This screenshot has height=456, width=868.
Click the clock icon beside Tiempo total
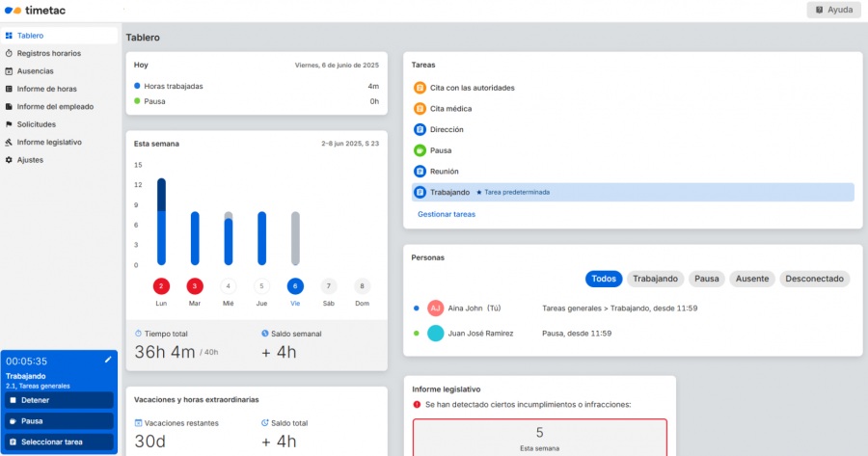pos(138,334)
